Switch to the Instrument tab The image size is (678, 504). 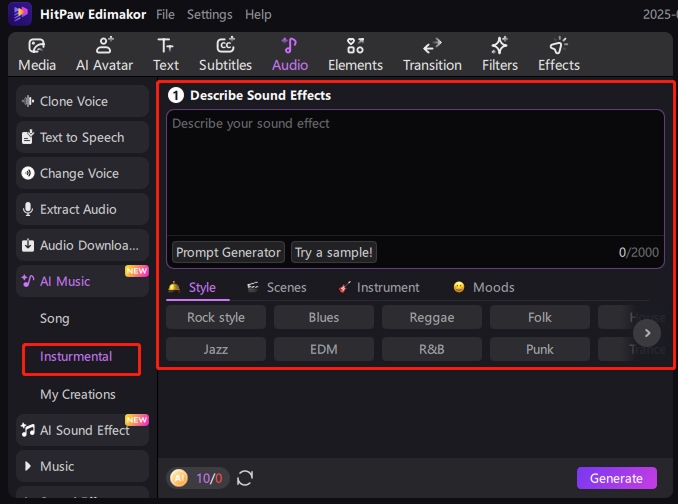click(379, 287)
